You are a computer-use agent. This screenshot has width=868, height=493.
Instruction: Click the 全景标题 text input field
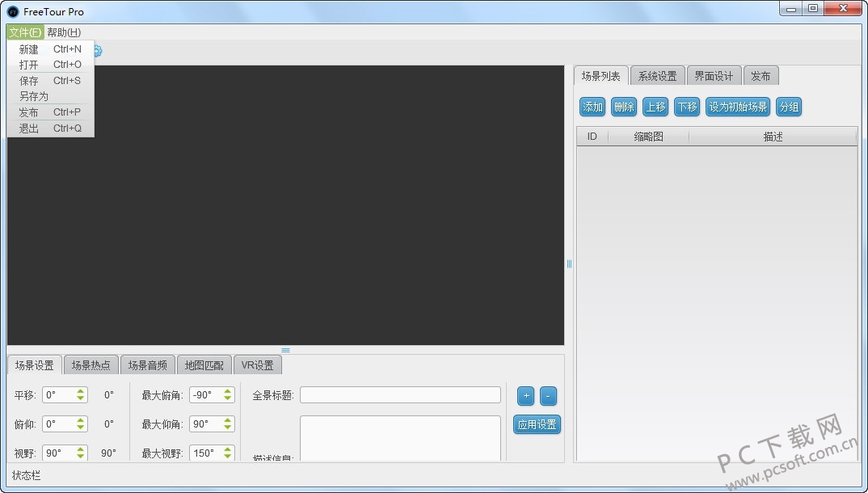(400, 395)
